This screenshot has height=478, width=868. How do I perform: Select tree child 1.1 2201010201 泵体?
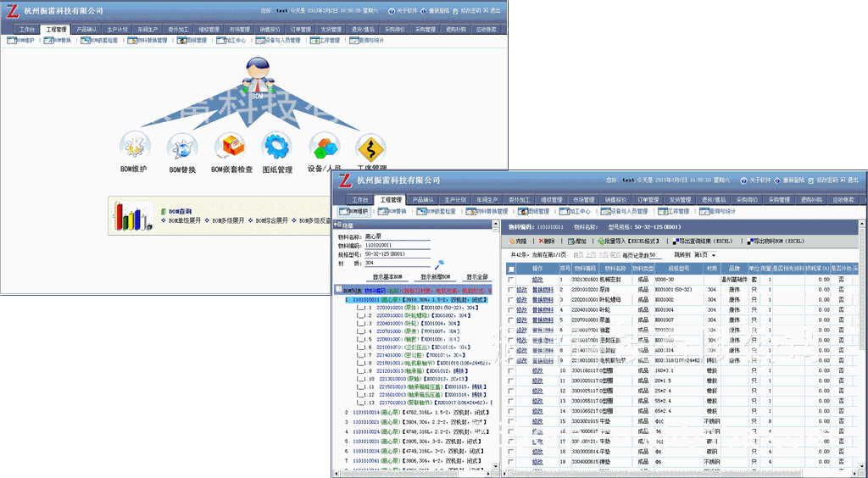417,308
